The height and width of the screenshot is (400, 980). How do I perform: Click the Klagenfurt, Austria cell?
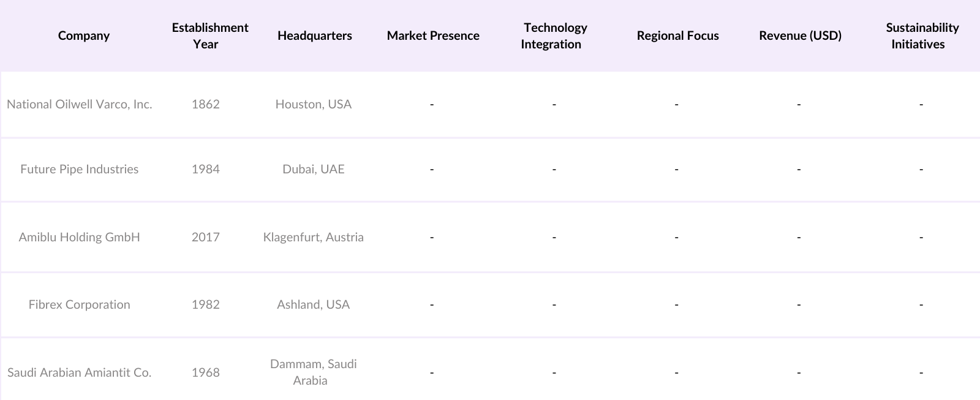[313, 237]
